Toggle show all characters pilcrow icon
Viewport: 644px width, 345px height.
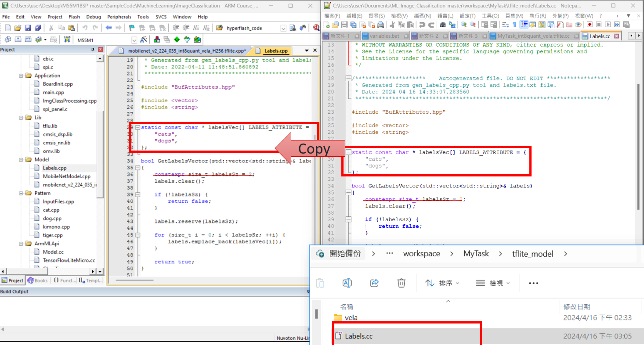pyautogui.click(x=514, y=25)
